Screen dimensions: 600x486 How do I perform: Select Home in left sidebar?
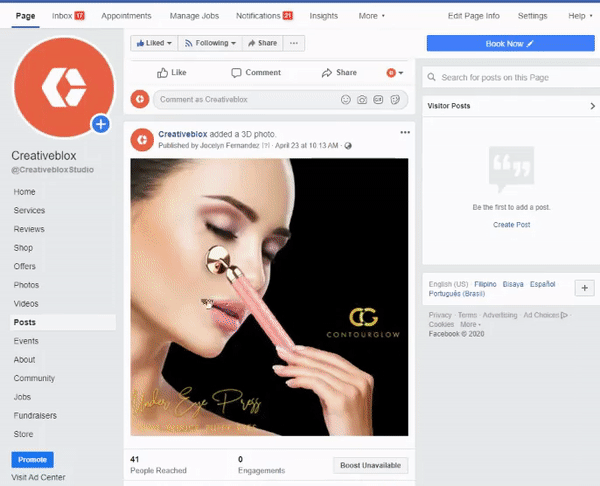click(24, 192)
